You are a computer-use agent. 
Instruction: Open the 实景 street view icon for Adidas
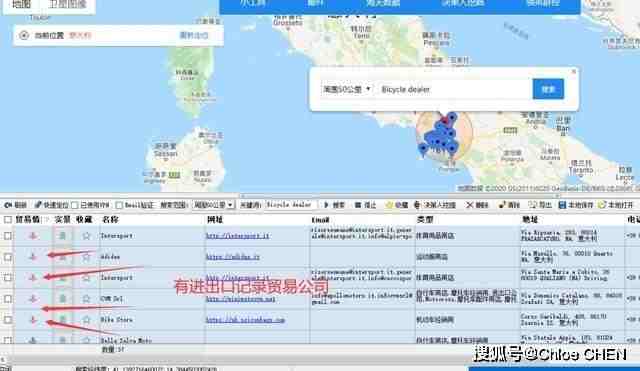click(62, 257)
